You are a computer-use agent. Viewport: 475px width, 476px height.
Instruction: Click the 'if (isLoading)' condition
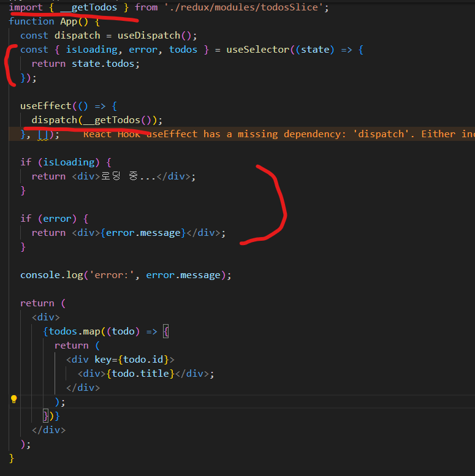click(x=60, y=162)
